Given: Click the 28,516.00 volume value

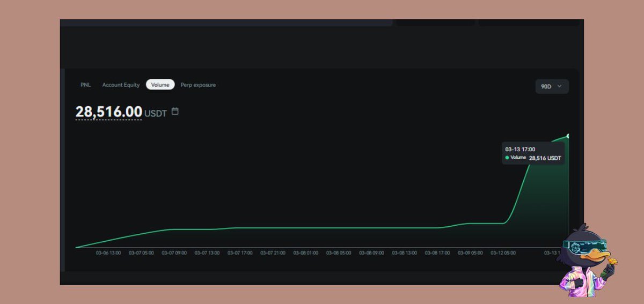Looking at the screenshot, I should pyautogui.click(x=109, y=112).
